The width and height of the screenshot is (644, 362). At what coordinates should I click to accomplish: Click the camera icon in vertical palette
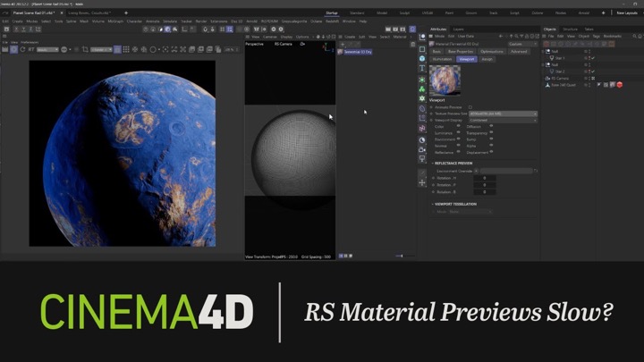pos(422,150)
